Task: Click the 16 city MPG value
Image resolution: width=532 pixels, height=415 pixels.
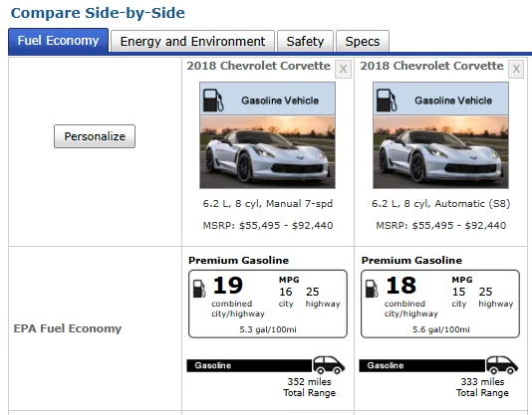Action: [286, 292]
